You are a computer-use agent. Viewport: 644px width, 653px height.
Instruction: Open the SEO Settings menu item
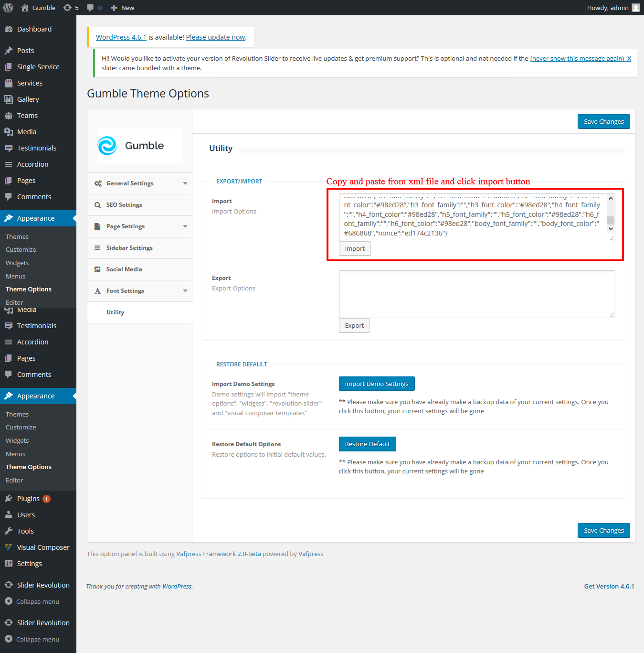124,205
